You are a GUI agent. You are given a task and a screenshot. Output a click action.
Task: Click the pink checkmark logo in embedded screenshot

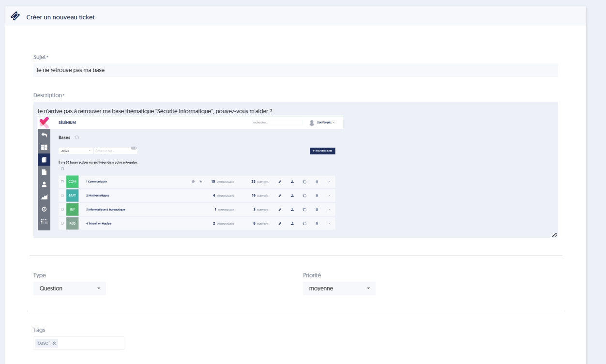(x=44, y=122)
